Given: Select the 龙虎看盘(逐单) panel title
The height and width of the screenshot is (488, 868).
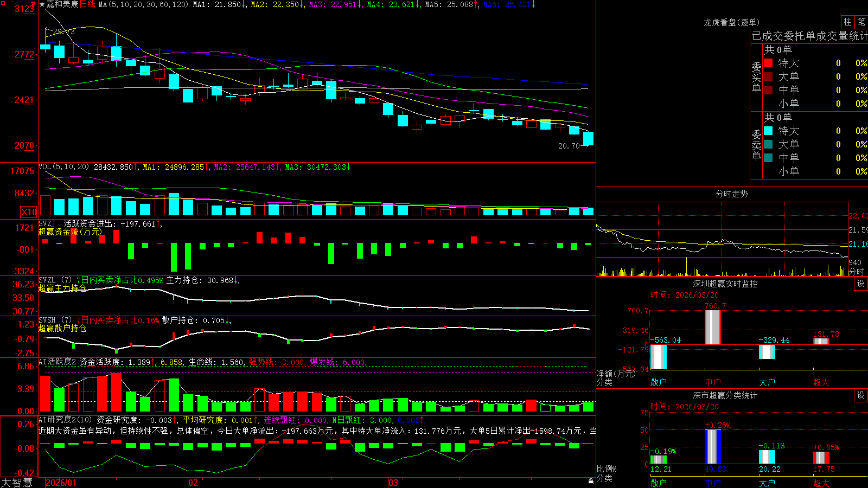Looking at the screenshot, I should coord(731,22).
